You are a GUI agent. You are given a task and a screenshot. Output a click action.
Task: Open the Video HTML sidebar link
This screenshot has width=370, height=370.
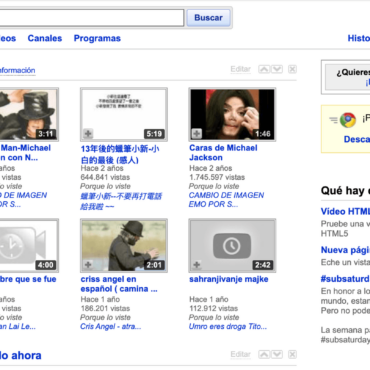click(345, 211)
